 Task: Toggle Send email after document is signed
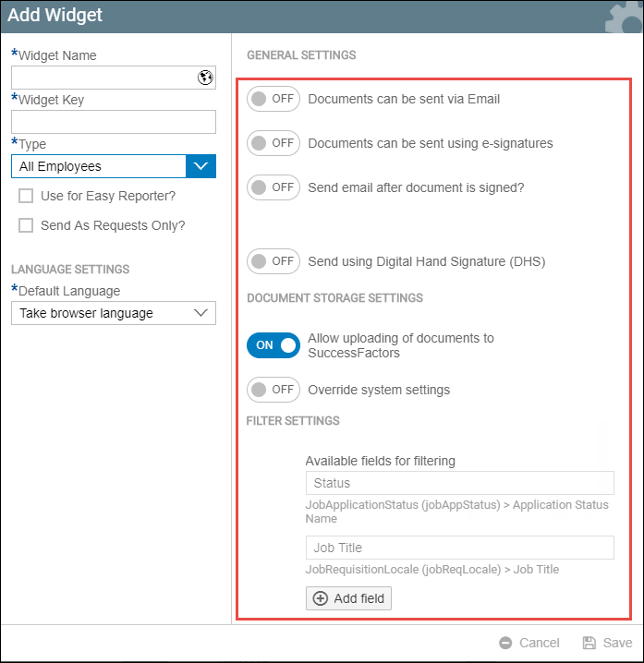[x=273, y=187]
